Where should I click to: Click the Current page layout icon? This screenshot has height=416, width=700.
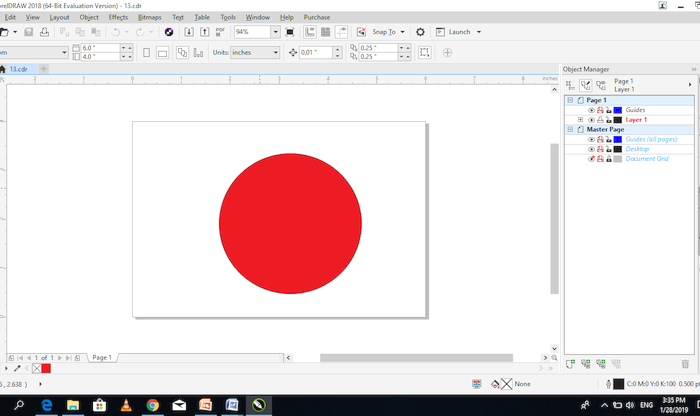(x=198, y=53)
